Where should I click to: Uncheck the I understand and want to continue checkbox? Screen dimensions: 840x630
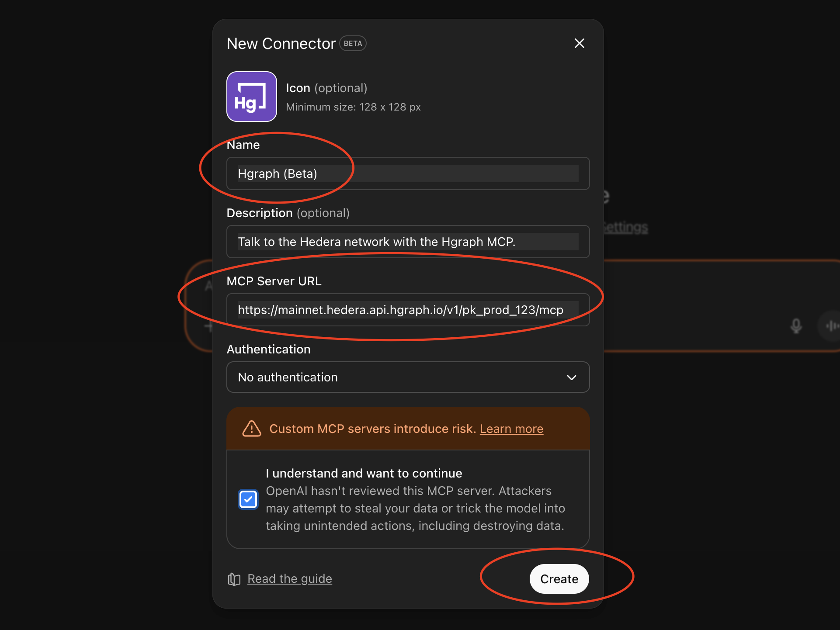pos(248,499)
